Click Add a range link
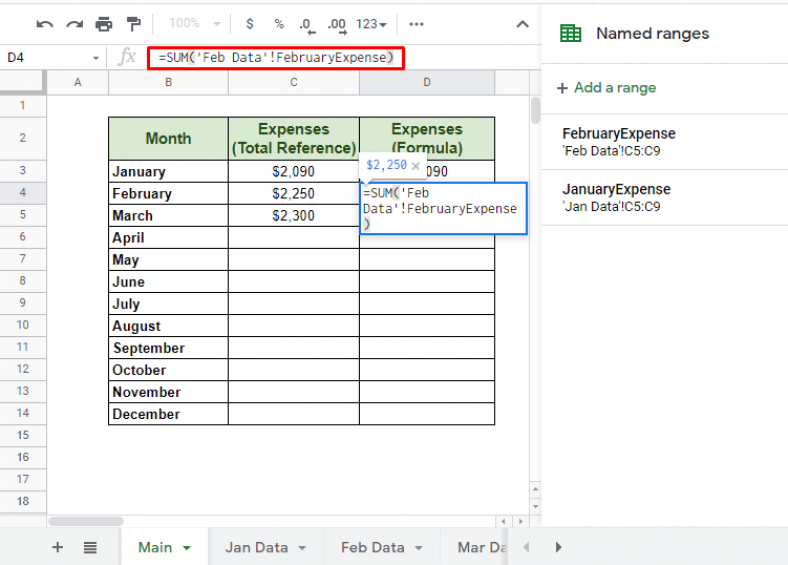 (614, 88)
